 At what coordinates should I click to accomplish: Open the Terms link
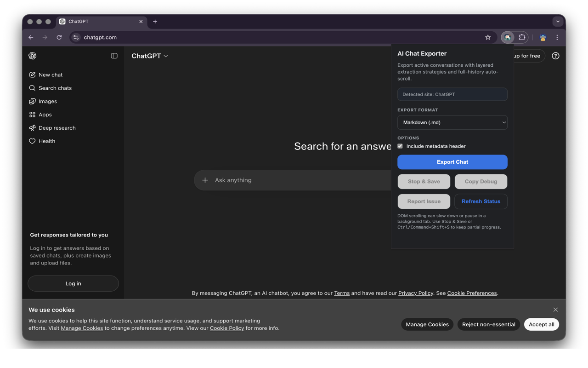[x=342, y=293]
